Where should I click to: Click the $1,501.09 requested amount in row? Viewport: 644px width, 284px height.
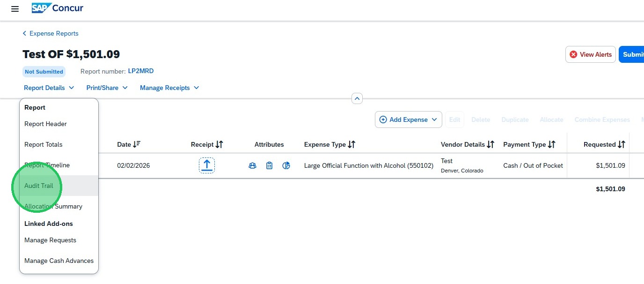(x=610, y=165)
